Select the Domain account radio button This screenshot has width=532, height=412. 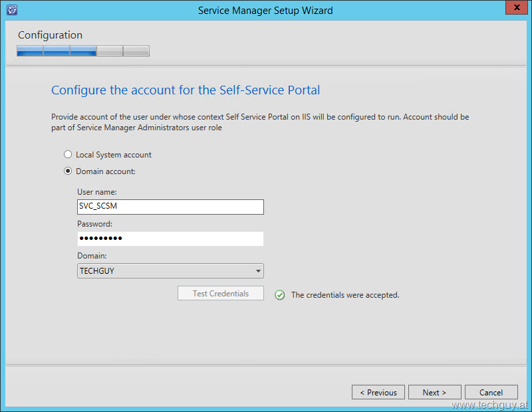point(68,171)
